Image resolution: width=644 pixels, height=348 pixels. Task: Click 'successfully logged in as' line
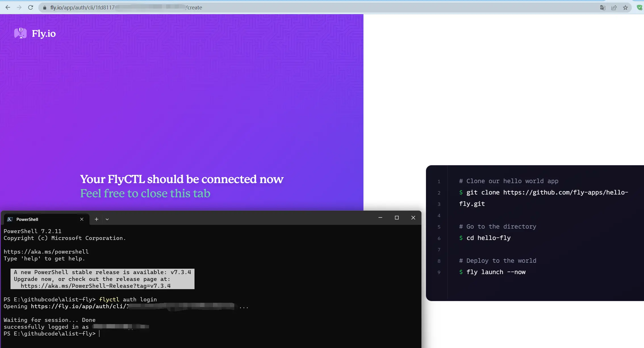point(76,327)
